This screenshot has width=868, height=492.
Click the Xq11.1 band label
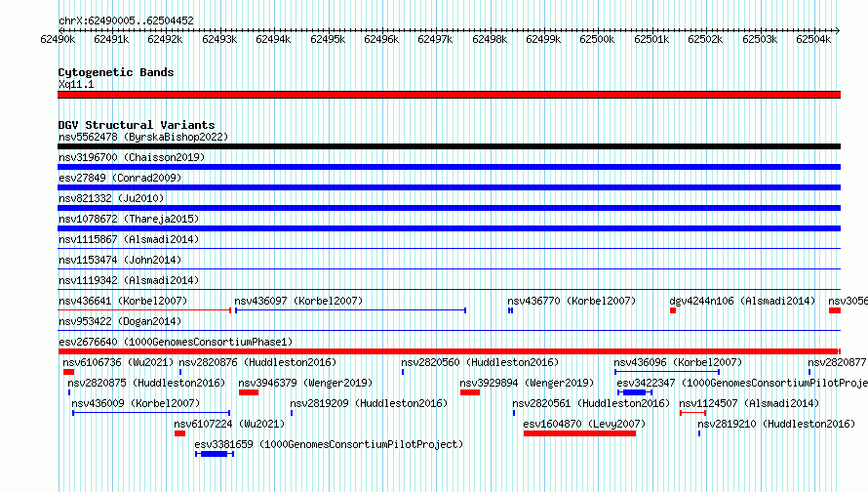[x=76, y=84]
